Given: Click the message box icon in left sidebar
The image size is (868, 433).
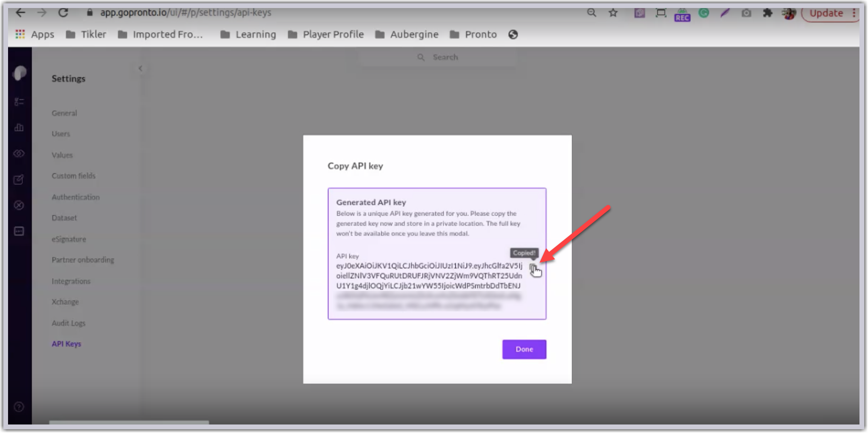Looking at the screenshot, I should (x=19, y=231).
